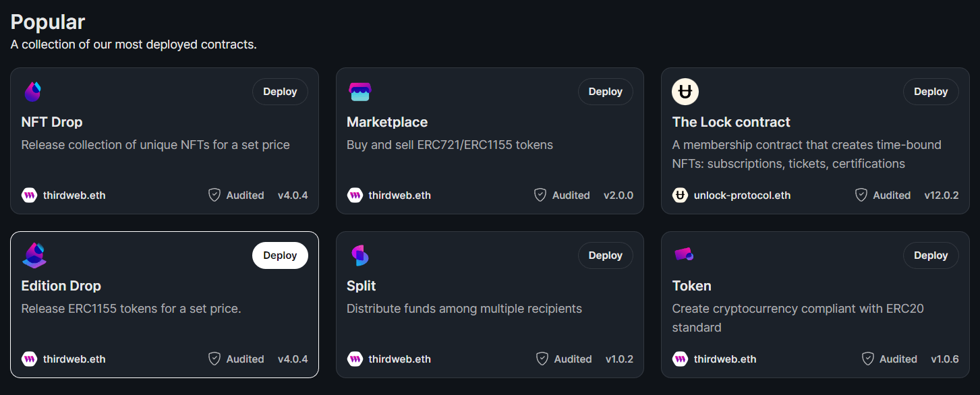
Task: Click the Edition Drop contract icon
Action: coord(34,255)
